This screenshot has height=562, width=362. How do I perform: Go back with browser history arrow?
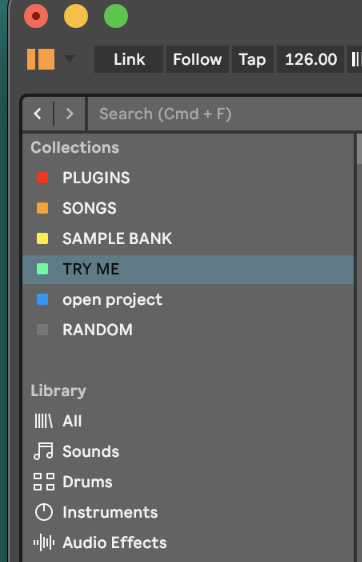point(38,114)
